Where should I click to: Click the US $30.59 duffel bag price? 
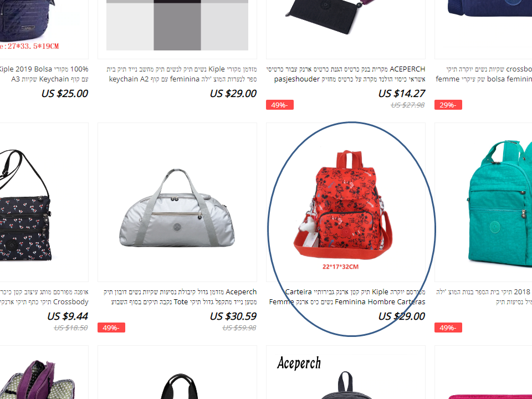(x=233, y=316)
